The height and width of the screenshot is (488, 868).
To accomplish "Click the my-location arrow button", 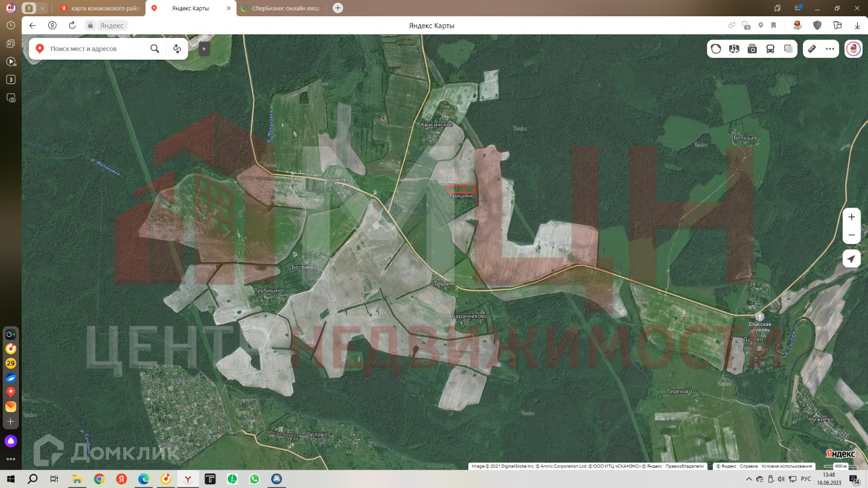I will (x=852, y=259).
